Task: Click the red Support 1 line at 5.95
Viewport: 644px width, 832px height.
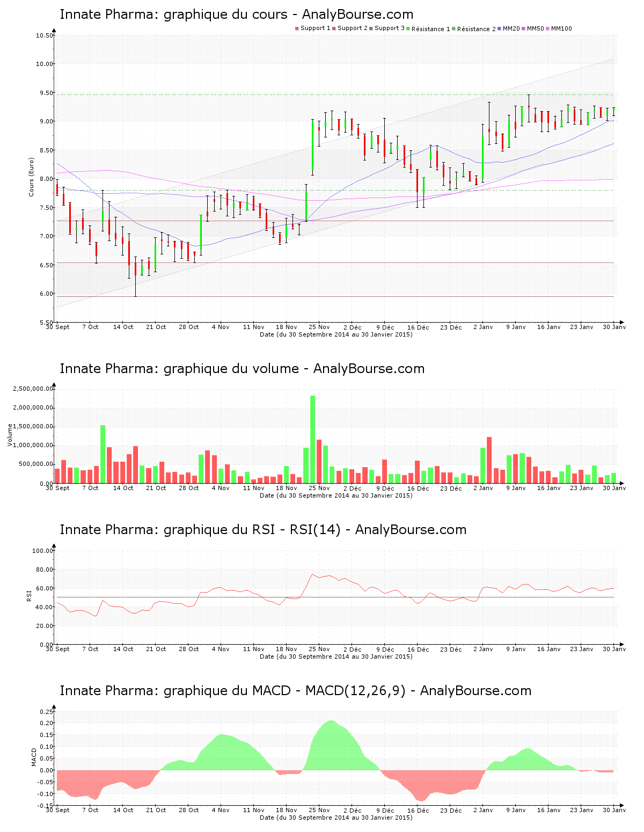Action: [x=335, y=296]
